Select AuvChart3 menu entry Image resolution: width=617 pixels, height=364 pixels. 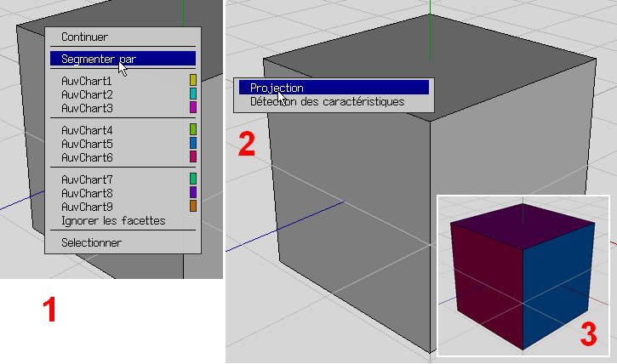[123, 108]
